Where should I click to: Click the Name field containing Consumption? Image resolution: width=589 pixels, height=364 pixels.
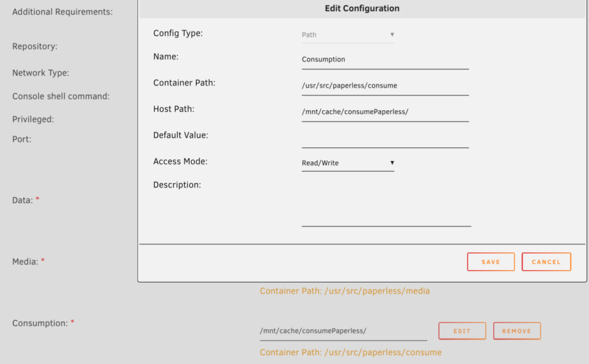coord(385,59)
